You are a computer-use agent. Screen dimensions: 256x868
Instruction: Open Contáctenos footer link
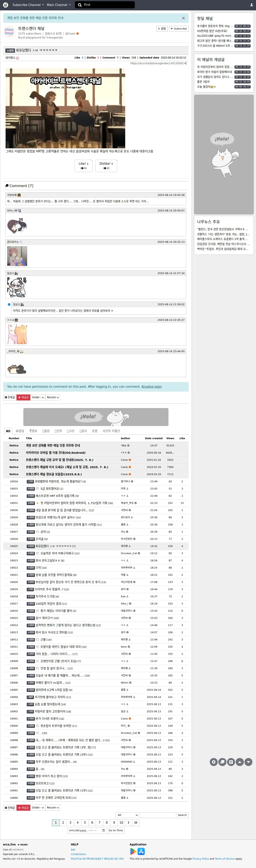click(78, 854)
